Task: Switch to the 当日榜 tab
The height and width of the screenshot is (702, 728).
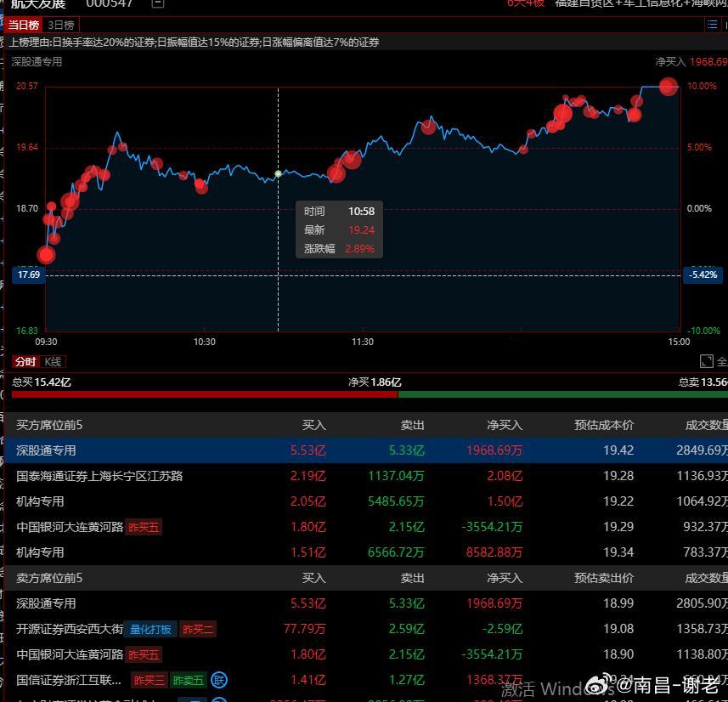Action: point(23,25)
